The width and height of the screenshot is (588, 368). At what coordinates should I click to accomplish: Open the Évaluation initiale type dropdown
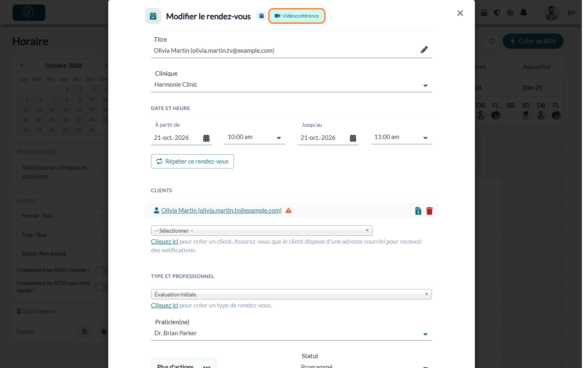(292, 294)
